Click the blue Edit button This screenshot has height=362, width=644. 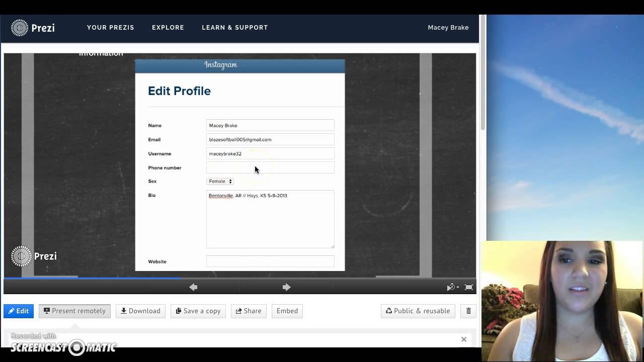tap(19, 311)
